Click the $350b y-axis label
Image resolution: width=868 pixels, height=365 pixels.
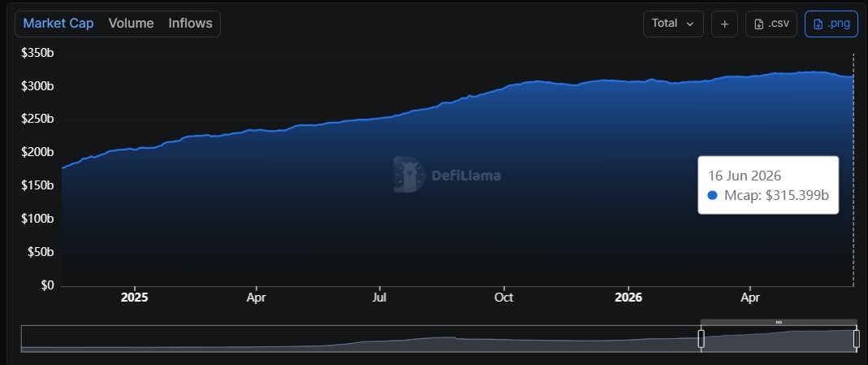coord(37,54)
